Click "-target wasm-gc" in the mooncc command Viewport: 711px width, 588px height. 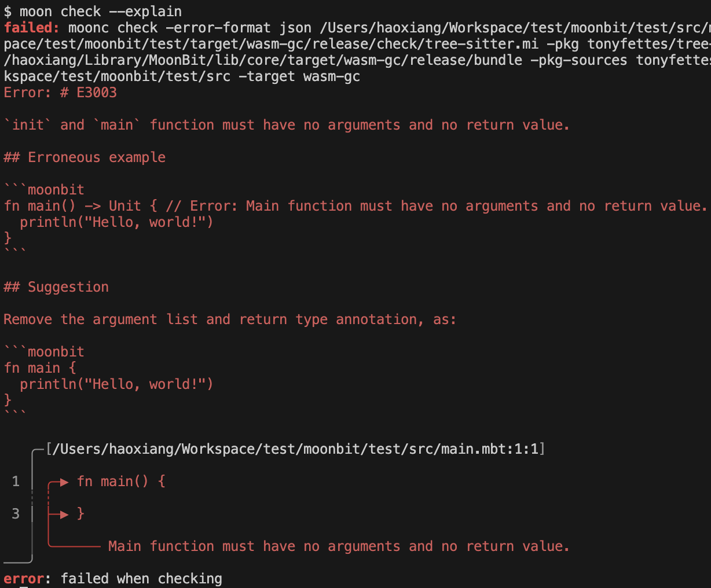tap(299, 76)
